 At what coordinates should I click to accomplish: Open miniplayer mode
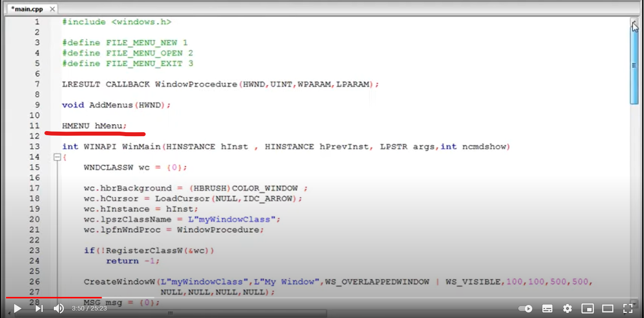[587, 308]
